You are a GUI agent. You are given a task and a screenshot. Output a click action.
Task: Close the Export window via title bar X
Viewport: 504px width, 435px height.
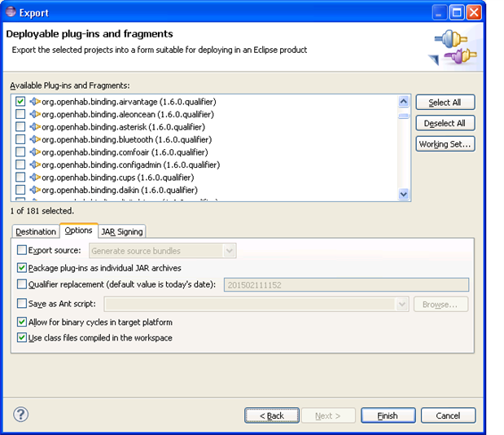click(x=474, y=12)
